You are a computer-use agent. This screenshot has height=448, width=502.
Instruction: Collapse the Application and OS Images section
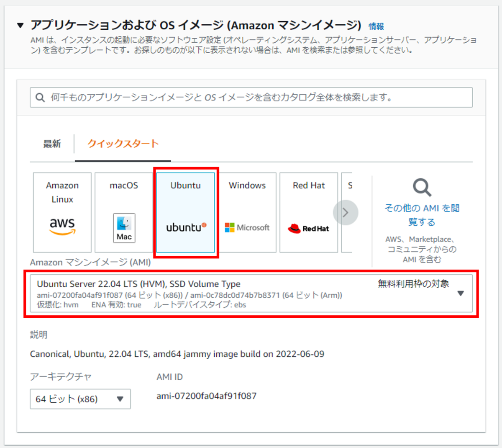[20, 26]
